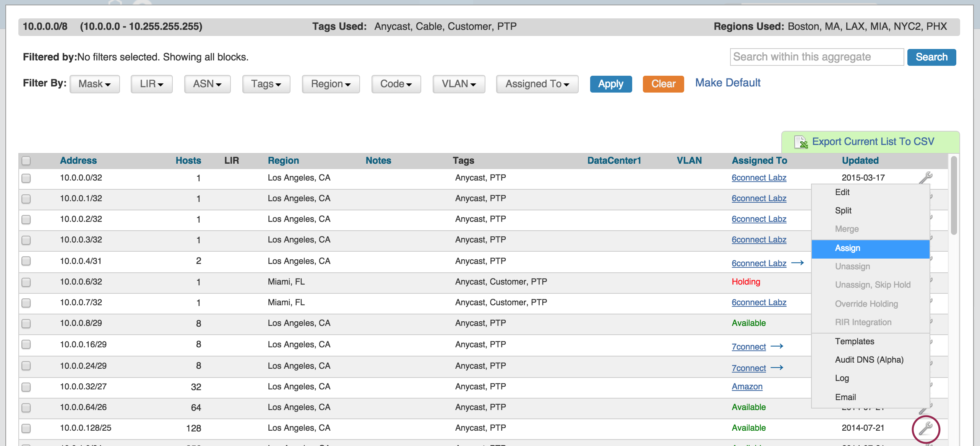Click arrow icon beside 7connect on 10.0.0.24/29
The width and height of the screenshot is (980, 446).
(777, 368)
